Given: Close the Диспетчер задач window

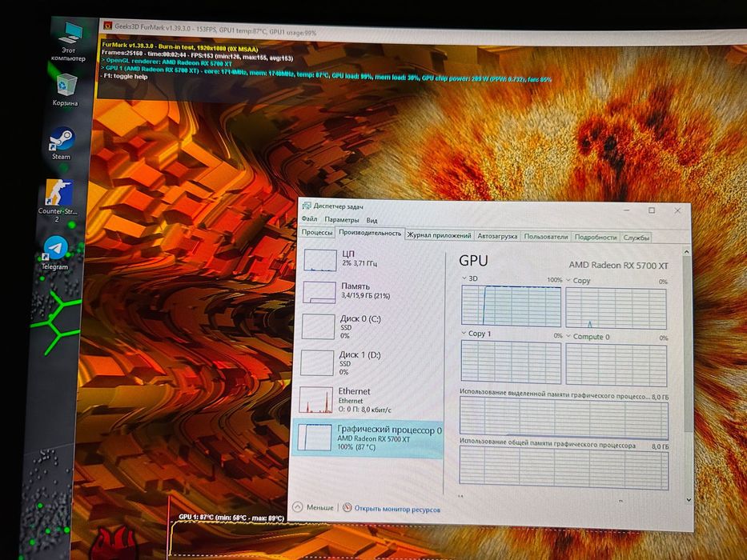Looking at the screenshot, I should click(677, 210).
